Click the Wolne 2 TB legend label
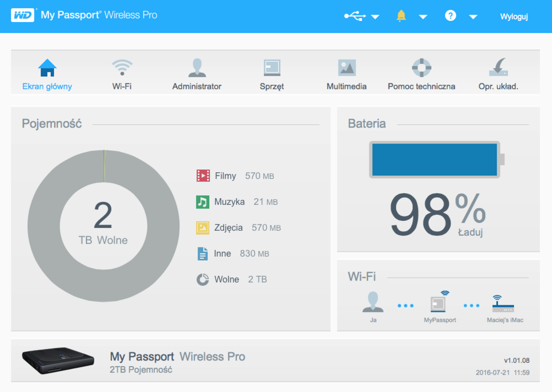 point(241,279)
